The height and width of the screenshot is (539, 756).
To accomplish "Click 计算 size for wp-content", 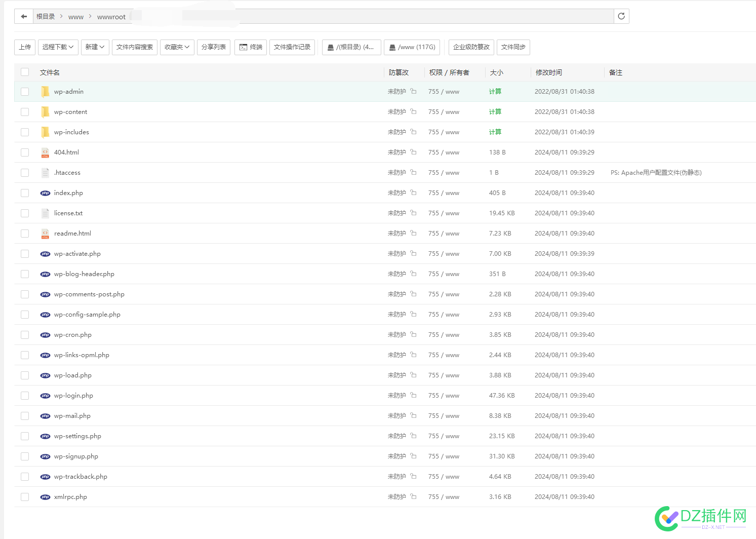I will pyautogui.click(x=495, y=112).
